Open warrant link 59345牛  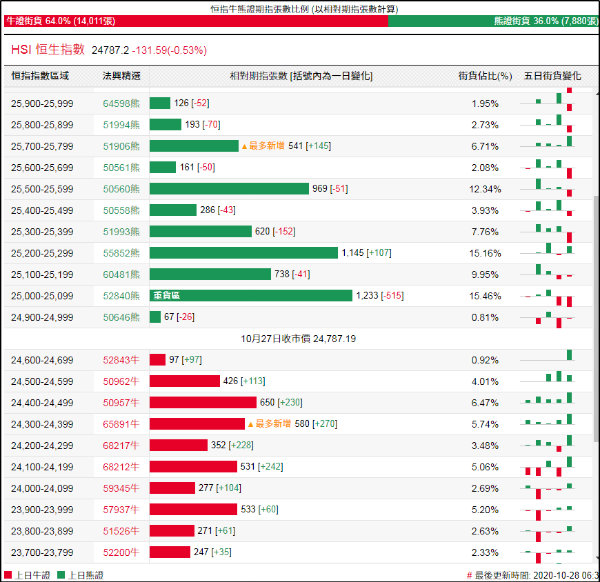click(x=121, y=489)
